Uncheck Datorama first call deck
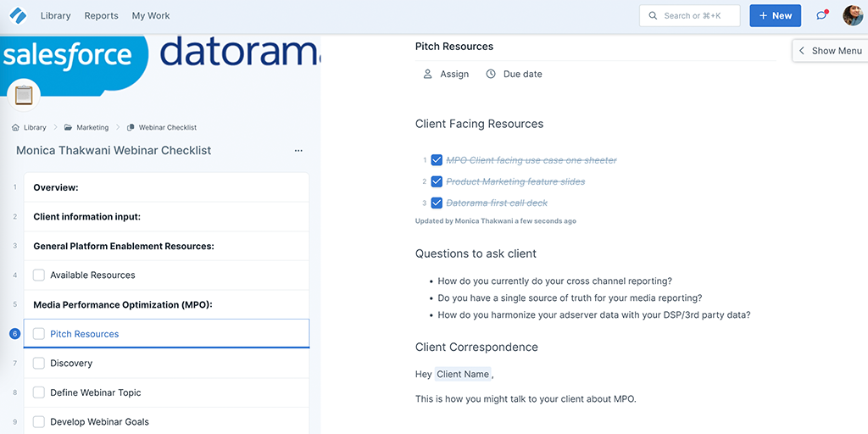This screenshot has width=868, height=434. point(437,203)
